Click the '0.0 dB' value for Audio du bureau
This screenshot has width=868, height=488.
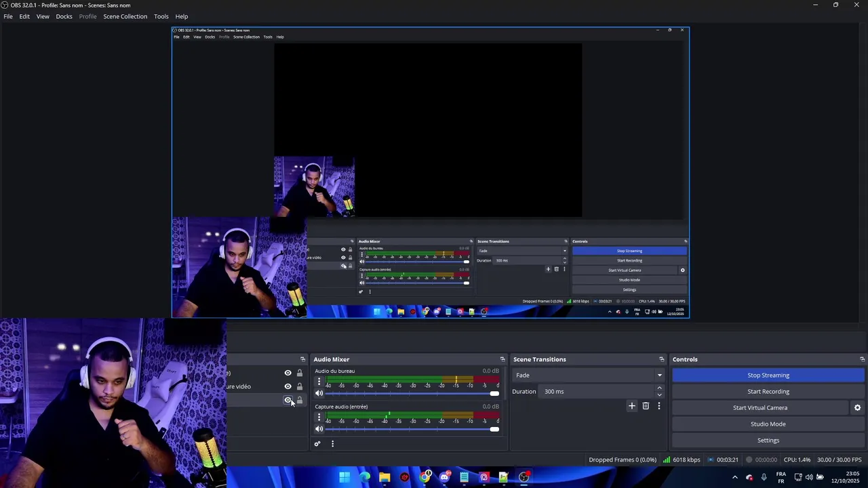[490, 371]
